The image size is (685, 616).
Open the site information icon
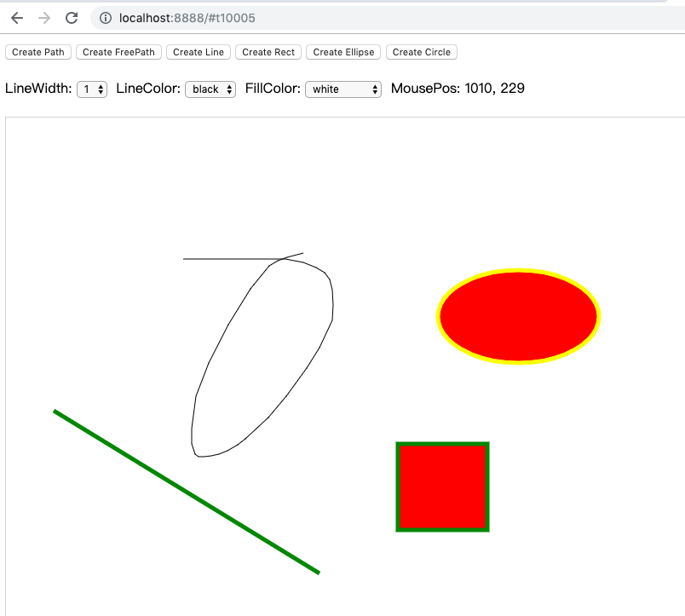pos(105,18)
